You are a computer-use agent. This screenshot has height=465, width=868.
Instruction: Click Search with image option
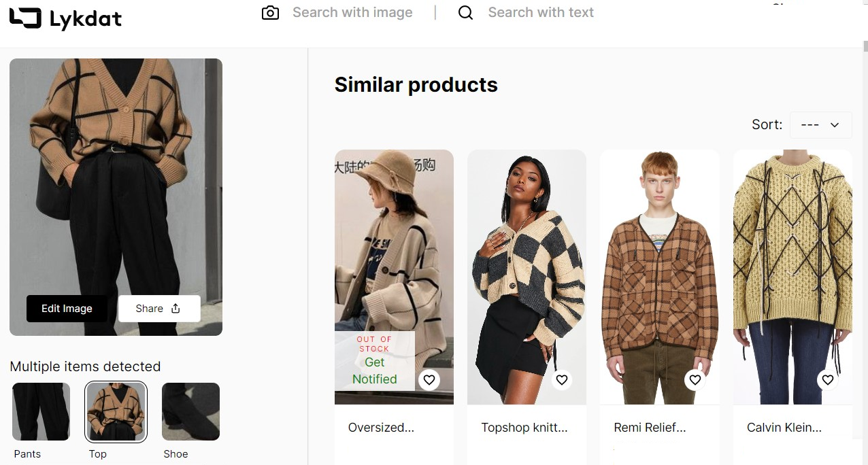coord(352,13)
